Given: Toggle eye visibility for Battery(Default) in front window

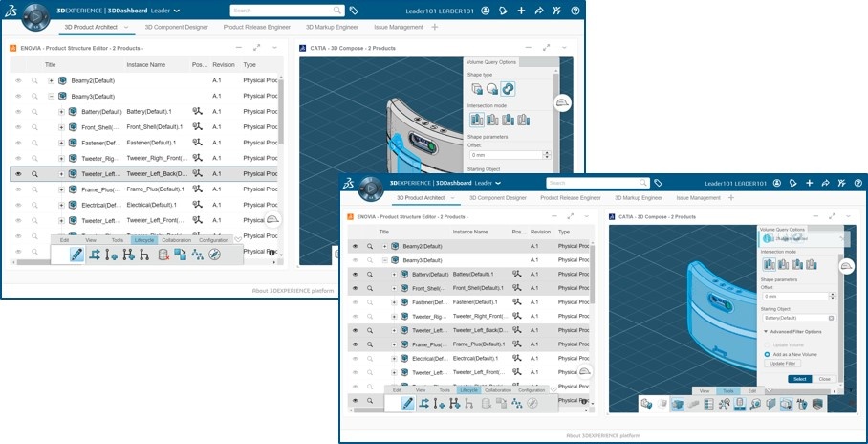Looking at the screenshot, I should coord(355,274).
